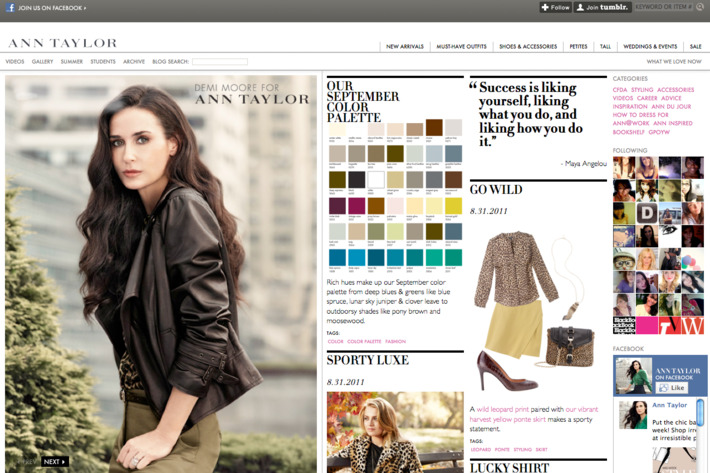Click the Leopard tag under Go Wild
710x473 pixels.
481,449
